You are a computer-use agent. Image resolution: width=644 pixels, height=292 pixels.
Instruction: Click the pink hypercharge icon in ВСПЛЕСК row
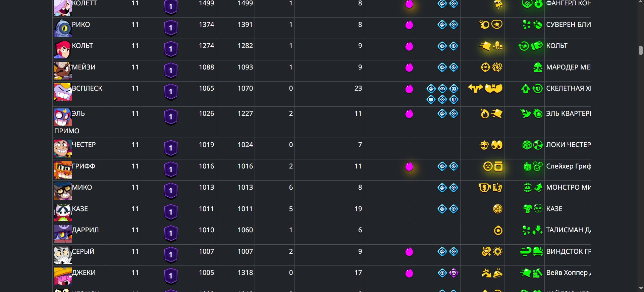(409, 89)
